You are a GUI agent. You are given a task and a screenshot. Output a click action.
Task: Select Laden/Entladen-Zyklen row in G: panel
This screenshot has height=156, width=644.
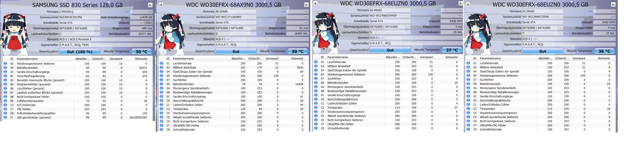(x=232, y=105)
